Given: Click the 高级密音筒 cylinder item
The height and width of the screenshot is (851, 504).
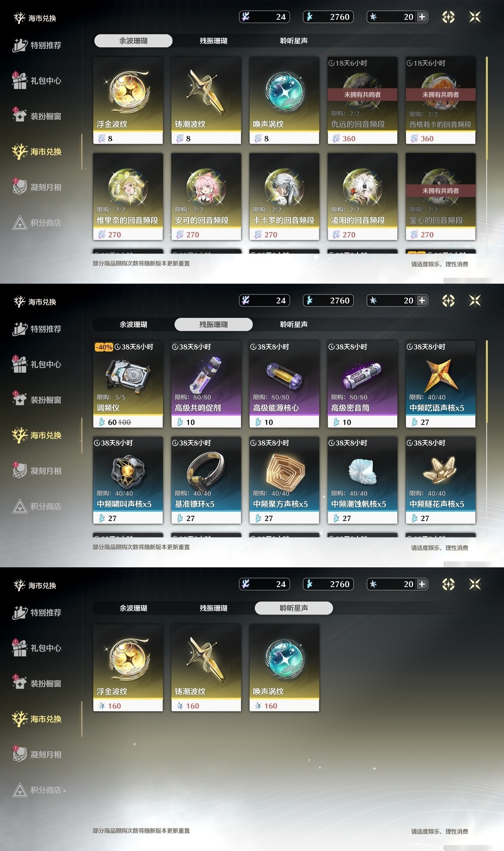Looking at the screenshot, I should pos(362,384).
